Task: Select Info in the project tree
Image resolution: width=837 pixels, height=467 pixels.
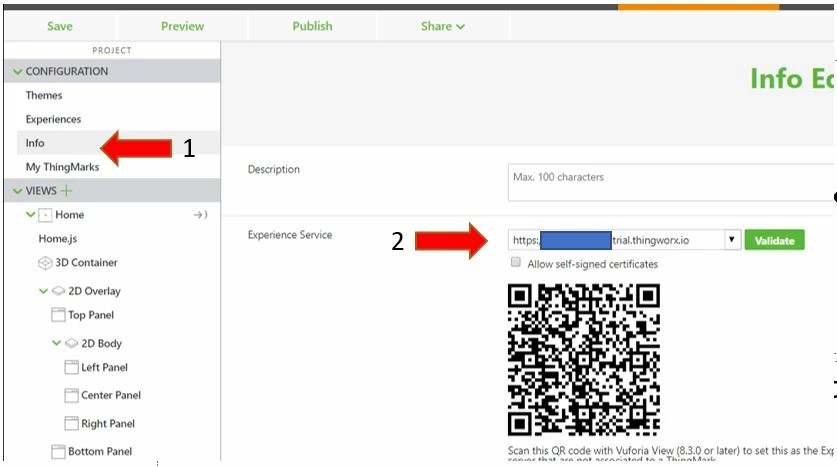Action: (x=35, y=143)
